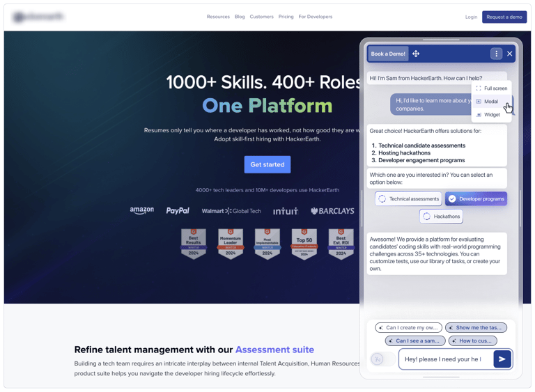Click the move/drag arrows icon in chat header
The height and width of the screenshot is (392, 535).
416,54
